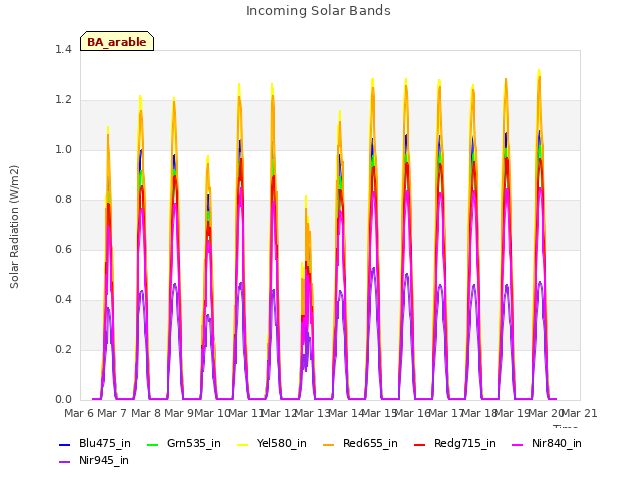Click the purple Nir945_in legend swatch
This screenshot has height=480, width=640.
(64, 462)
